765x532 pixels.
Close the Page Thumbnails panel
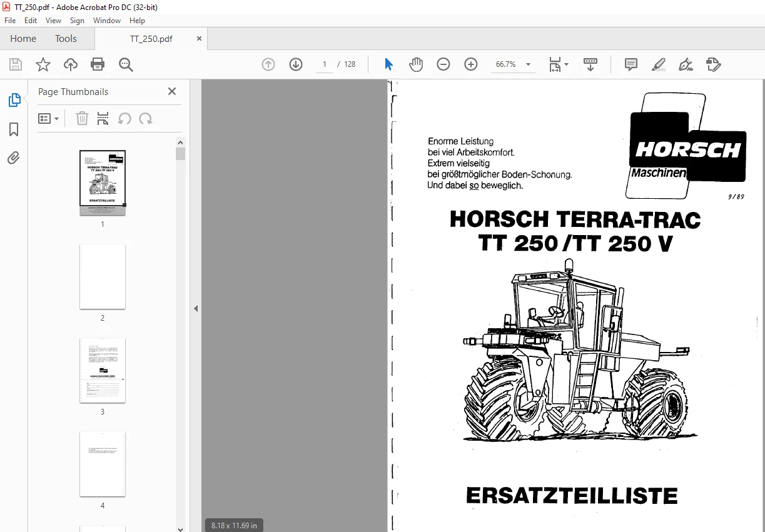point(172,91)
